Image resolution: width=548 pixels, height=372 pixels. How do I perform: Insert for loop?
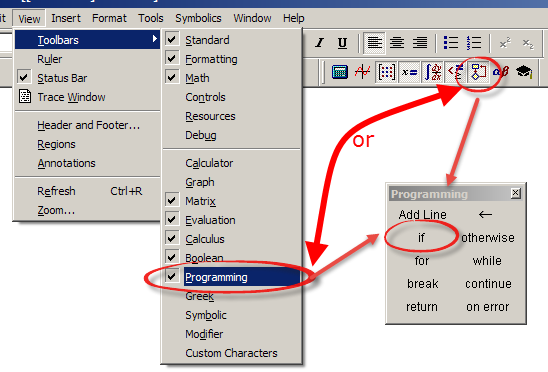(x=421, y=260)
